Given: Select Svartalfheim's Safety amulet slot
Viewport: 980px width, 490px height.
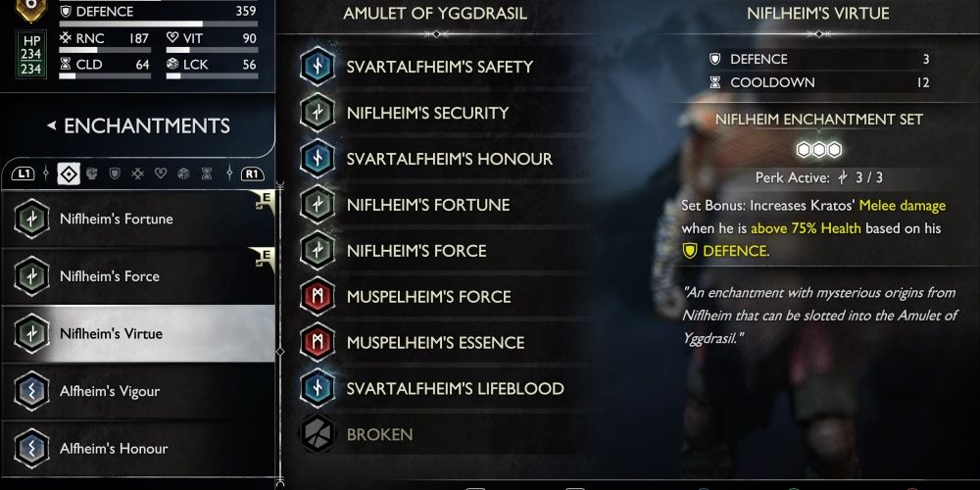Looking at the screenshot, I should 437,67.
